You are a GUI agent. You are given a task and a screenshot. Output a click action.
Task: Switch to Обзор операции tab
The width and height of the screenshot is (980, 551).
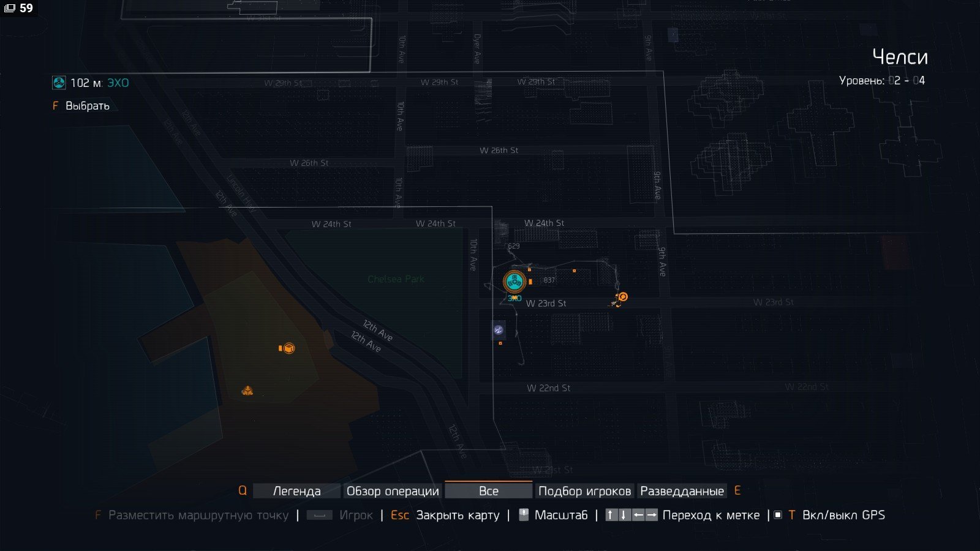coord(393,491)
